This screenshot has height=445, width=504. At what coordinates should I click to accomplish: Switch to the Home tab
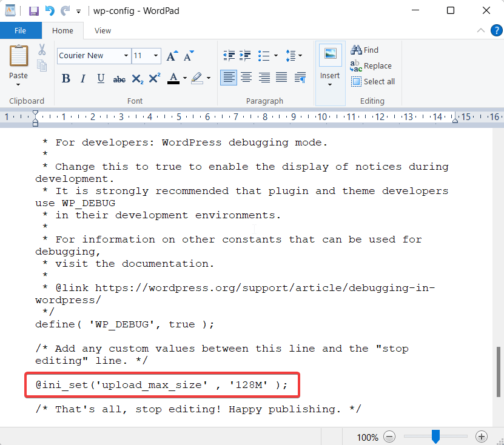62,30
